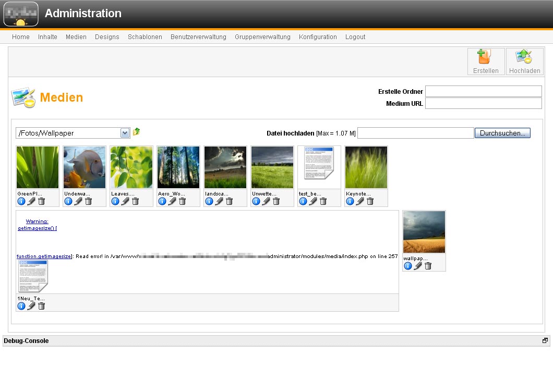Click the Hochladen upload icon
Viewport: 553px width, 392px height.
tap(524, 62)
